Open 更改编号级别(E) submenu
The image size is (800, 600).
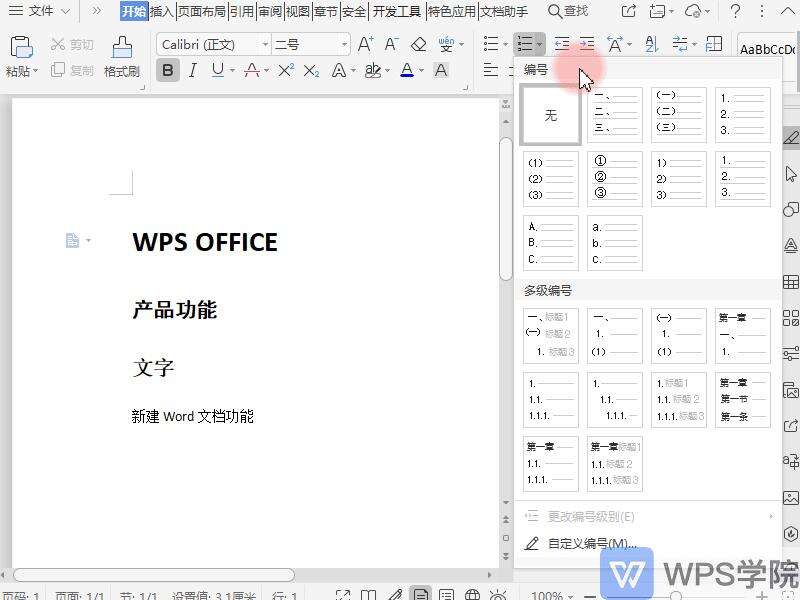648,517
